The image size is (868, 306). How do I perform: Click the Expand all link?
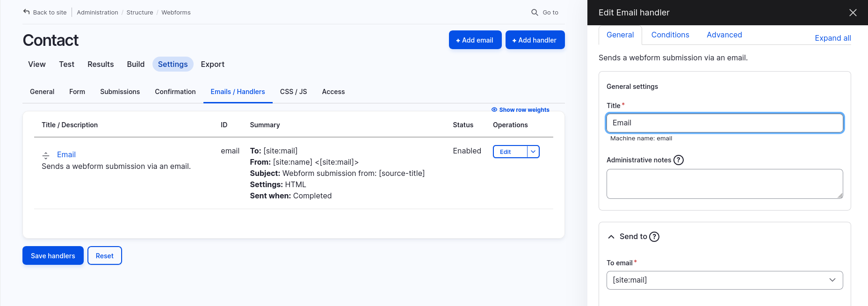point(832,38)
